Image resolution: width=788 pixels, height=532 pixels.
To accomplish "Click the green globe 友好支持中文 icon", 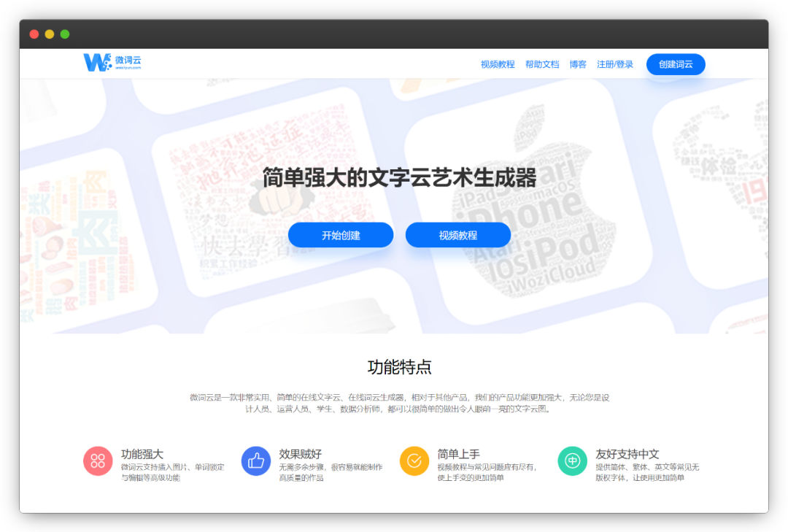I will 572,460.
